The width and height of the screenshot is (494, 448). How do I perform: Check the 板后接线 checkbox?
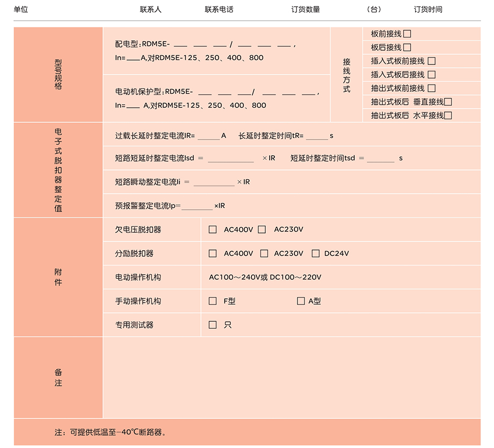pos(407,47)
